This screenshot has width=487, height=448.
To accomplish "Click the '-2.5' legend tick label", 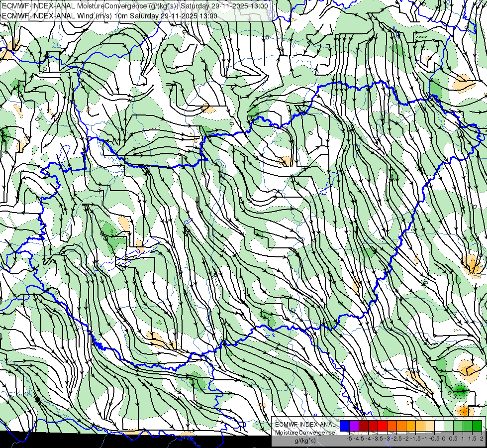I will click(x=396, y=439).
